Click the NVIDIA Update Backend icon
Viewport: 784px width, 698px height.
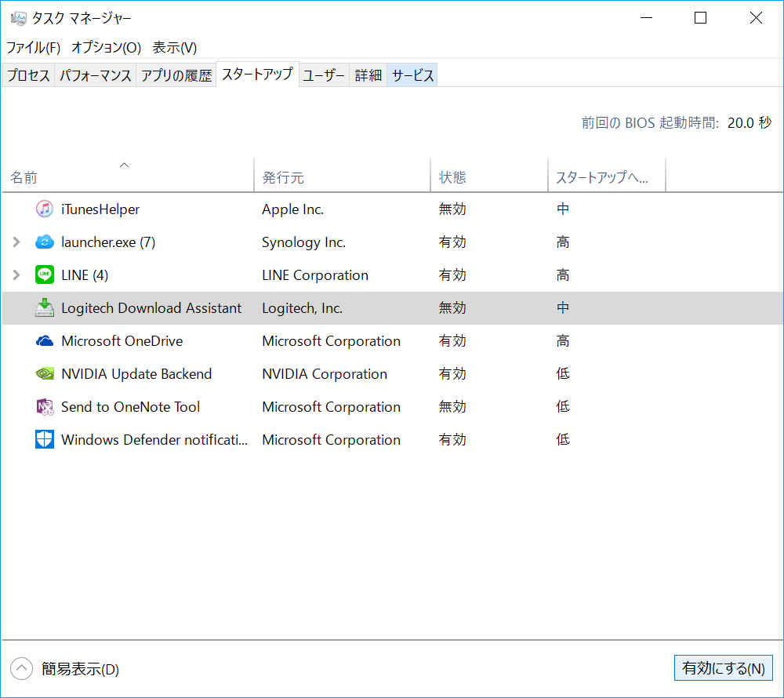click(45, 373)
